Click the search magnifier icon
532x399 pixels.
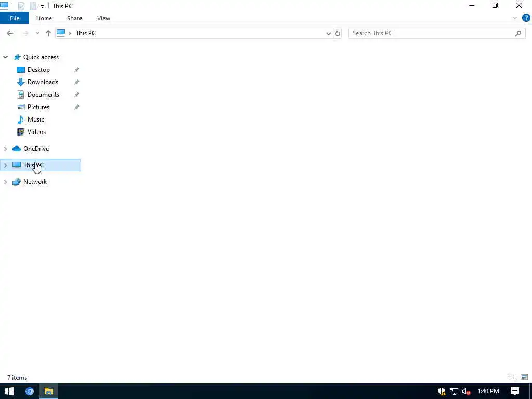click(x=518, y=33)
